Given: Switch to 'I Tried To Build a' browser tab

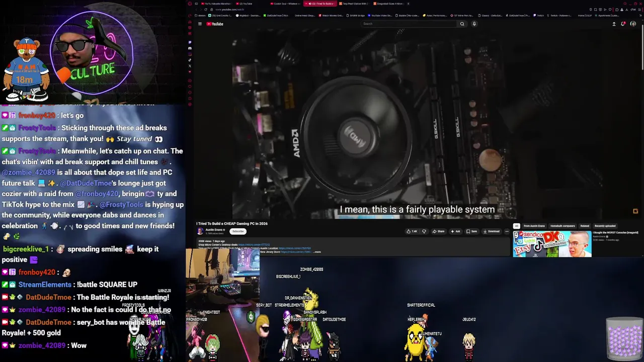Looking at the screenshot, I should point(320,4).
